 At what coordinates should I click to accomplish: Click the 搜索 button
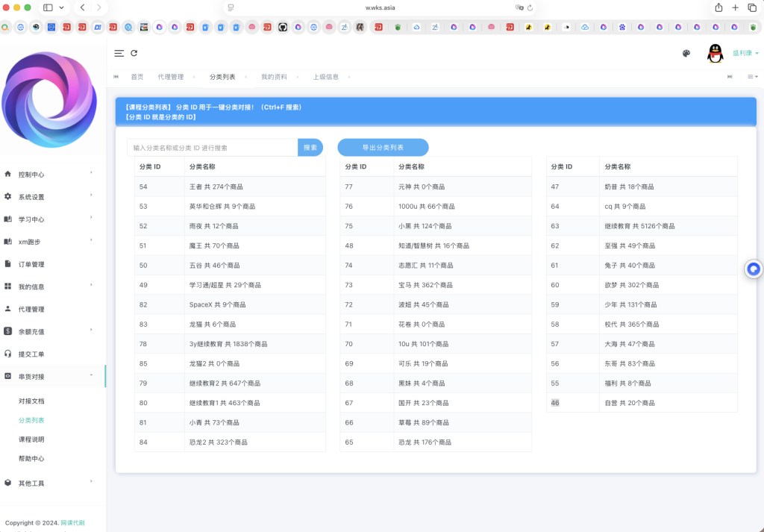(310, 148)
